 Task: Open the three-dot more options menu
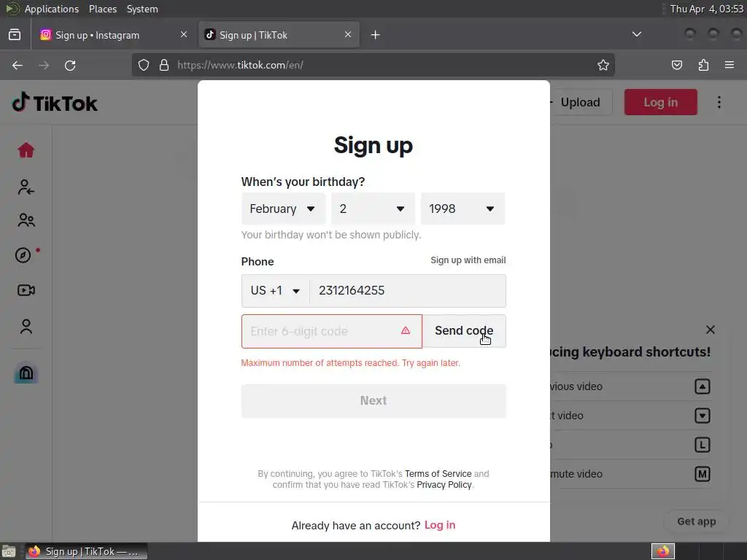719,102
